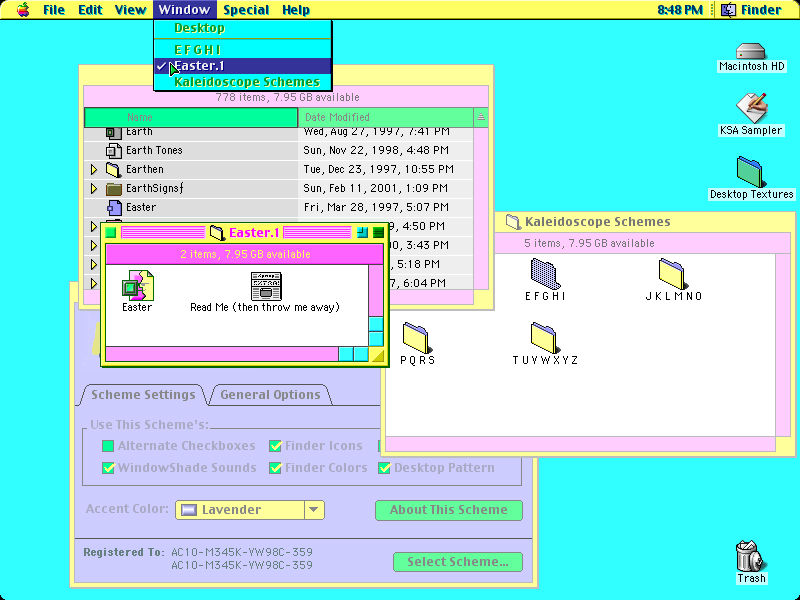Click the Earthen folder icon in the list
The image size is (800, 600).
[113, 169]
